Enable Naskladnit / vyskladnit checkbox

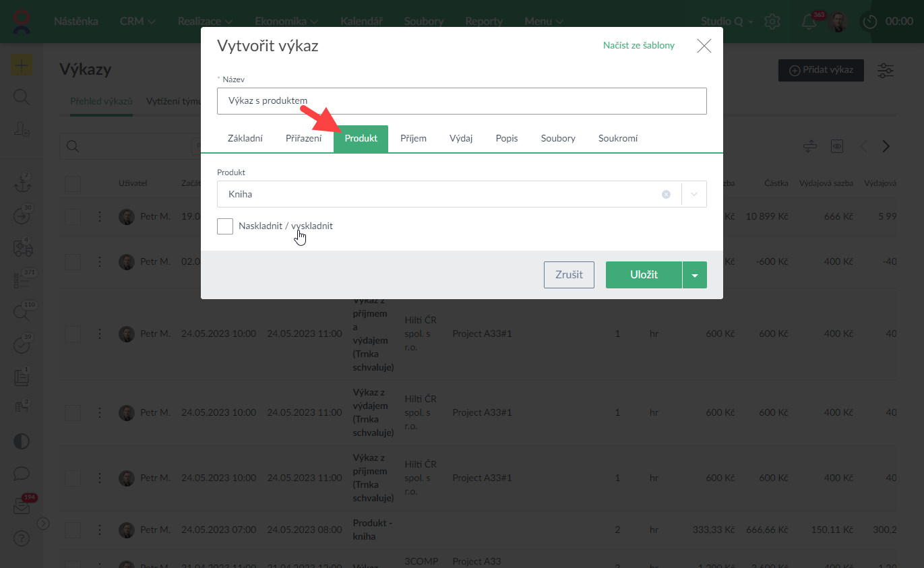225,226
